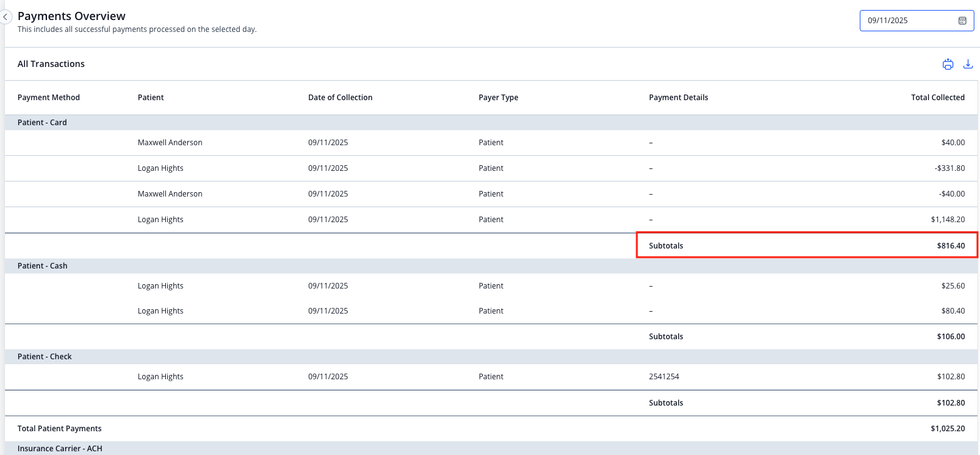Image resolution: width=980 pixels, height=455 pixels.
Task: Collapse panel using the back chevron icon
Action: point(5,18)
